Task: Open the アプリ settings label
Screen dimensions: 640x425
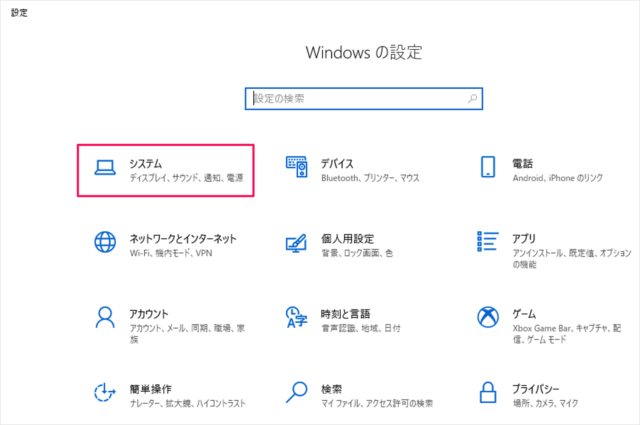Action: [x=524, y=239]
